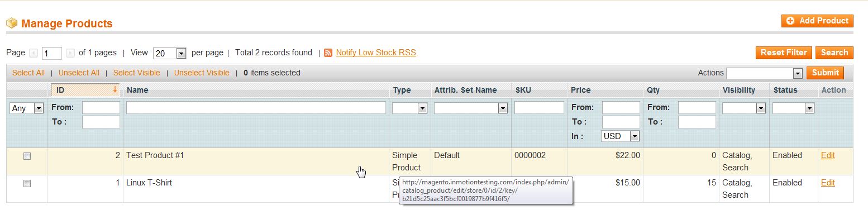Image resolution: width=868 pixels, height=224 pixels.
Task: Sort by ID column header
Action: point(85,90)
